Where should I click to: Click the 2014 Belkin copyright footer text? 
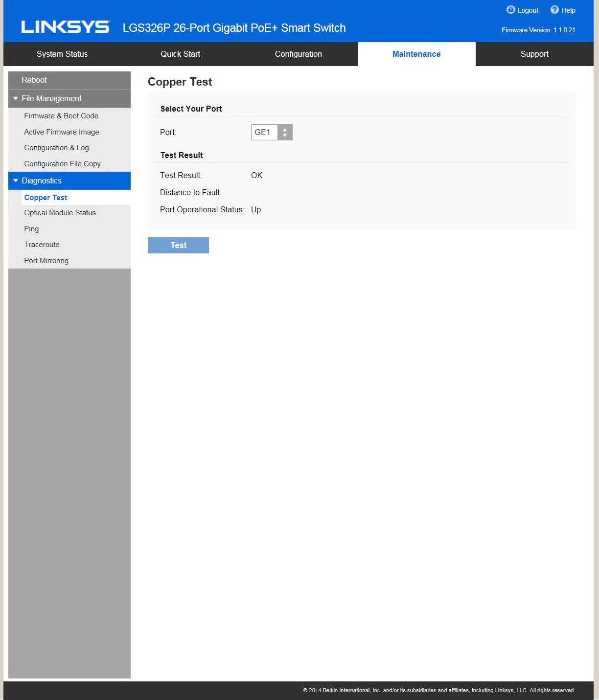(439, 690)
